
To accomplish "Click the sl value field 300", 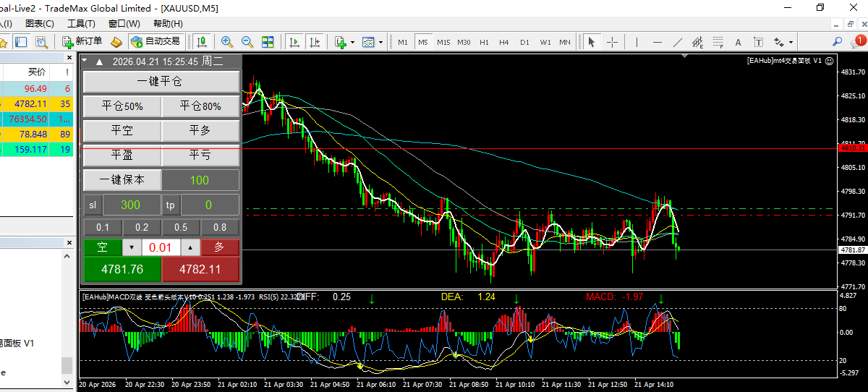I will (131, 205).
